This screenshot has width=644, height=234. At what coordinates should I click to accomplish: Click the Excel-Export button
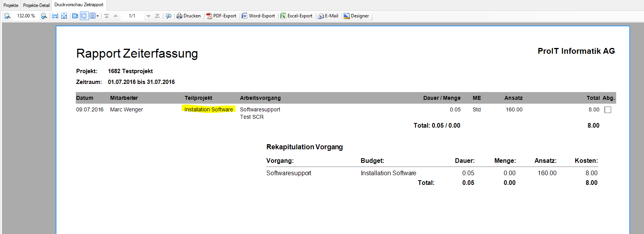[296, 16]
